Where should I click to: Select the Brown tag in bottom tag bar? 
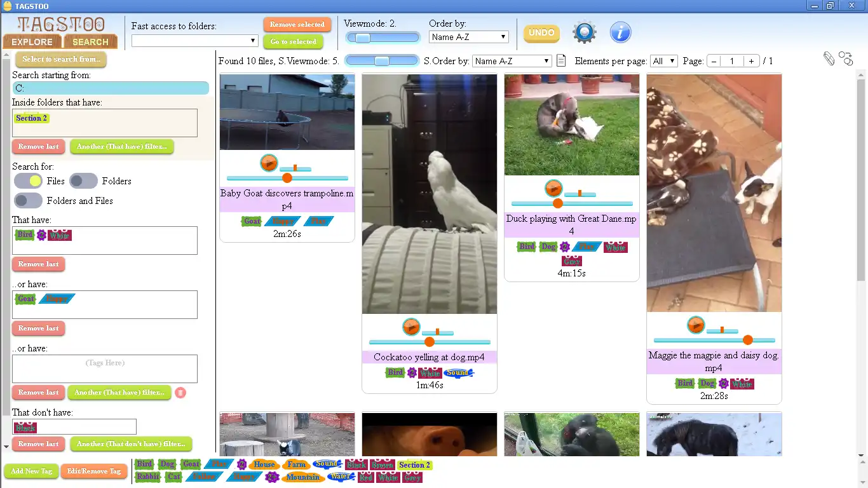point(383,465)
